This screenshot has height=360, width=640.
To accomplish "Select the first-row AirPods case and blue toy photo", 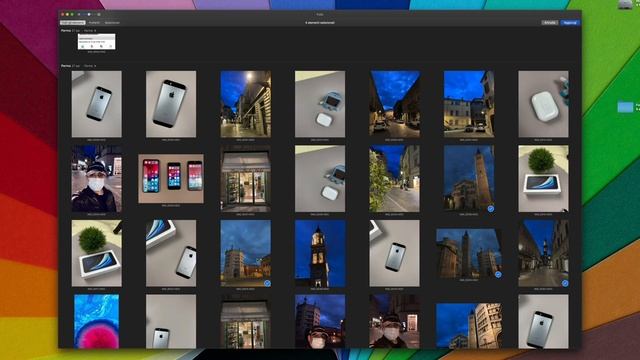I will click(320, 104).
